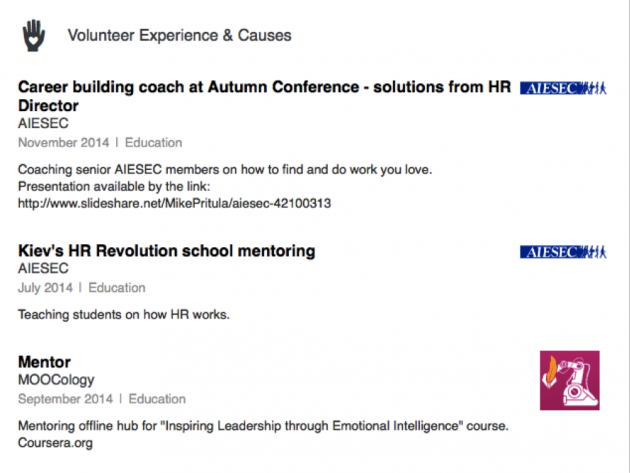Click the MOOCology organization name

coord(56,380)
